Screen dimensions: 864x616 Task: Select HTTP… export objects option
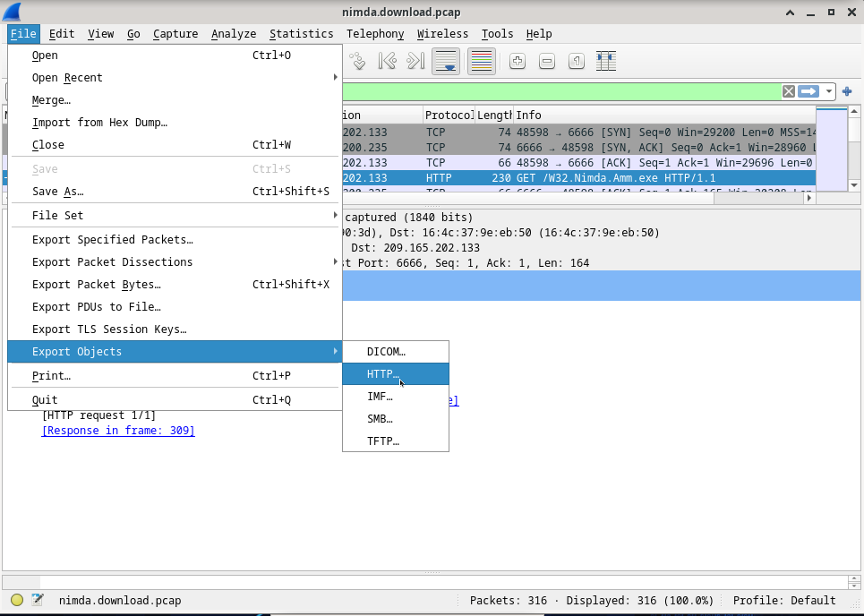(x=396, y=374)
